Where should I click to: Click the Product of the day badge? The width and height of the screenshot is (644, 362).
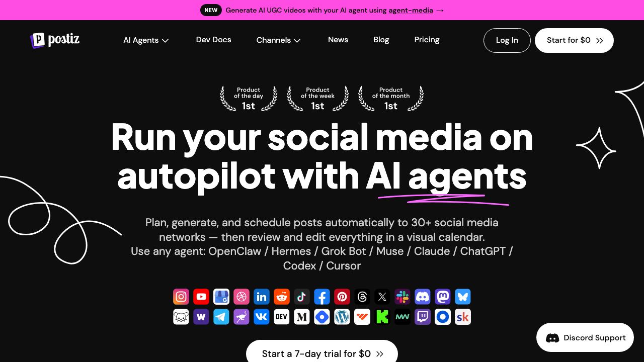[x=249, y=98]
